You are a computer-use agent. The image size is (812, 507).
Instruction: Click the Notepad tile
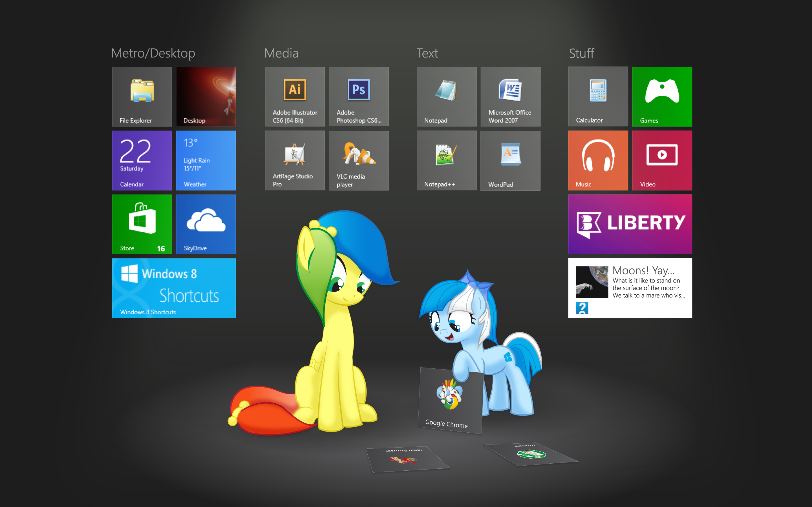[446, 97]
